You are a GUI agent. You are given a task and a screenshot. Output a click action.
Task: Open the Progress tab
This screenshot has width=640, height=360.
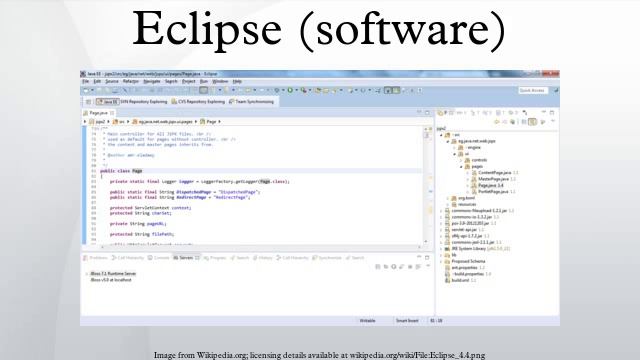pyautogui.click(x=215, y=258)
